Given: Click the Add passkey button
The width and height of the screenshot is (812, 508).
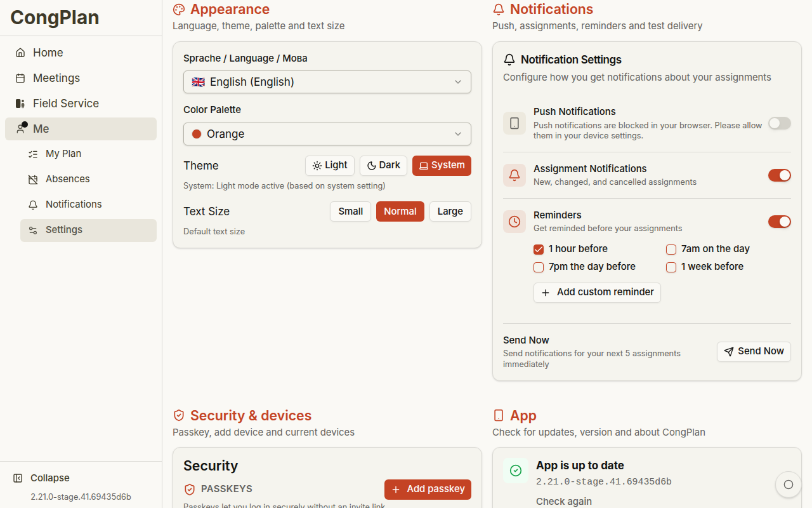Looking at the screenshot, I should click(428, 490).
